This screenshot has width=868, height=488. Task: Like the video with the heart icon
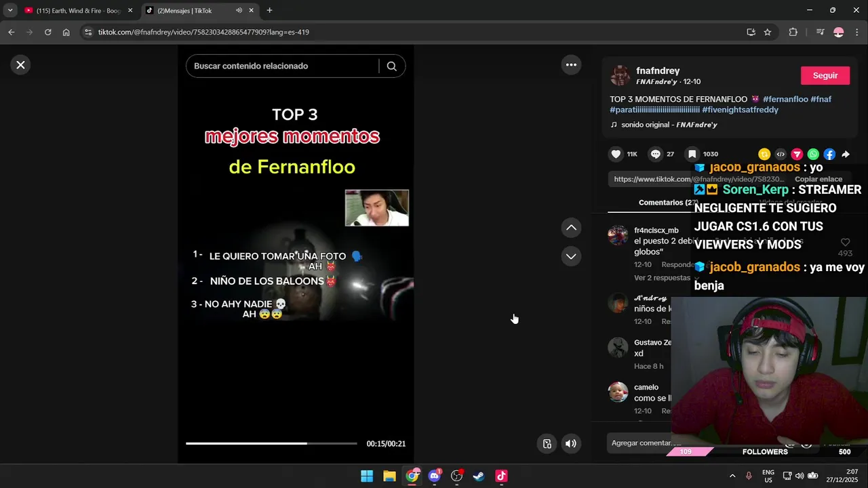coord(616,154)
